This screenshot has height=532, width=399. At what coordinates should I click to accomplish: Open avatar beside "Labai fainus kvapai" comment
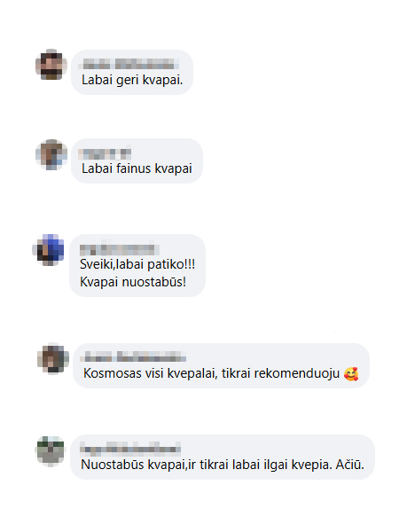(x=51, y=154)
